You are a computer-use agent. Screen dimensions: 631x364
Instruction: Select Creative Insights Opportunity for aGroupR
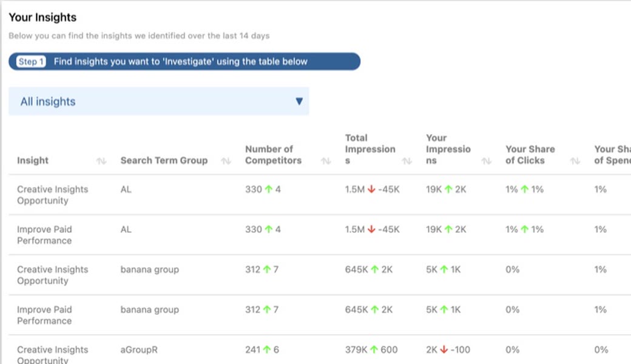[x=52, y=354]
